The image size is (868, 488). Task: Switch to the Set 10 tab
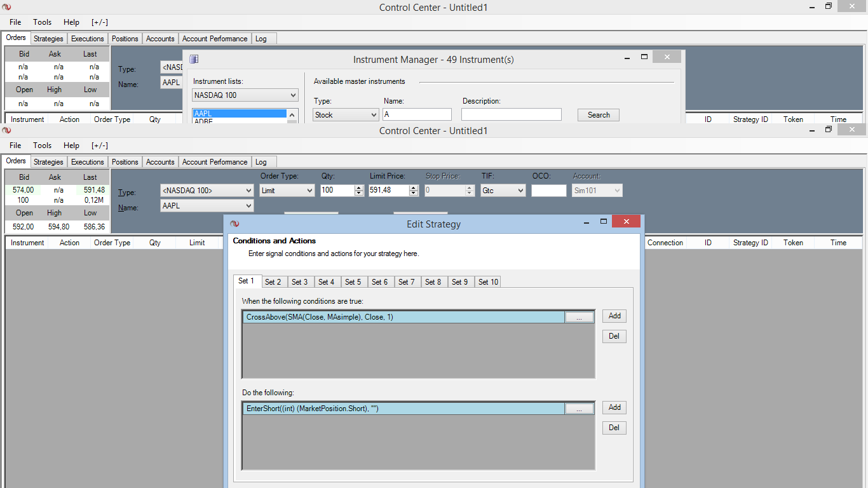(489, 282)
